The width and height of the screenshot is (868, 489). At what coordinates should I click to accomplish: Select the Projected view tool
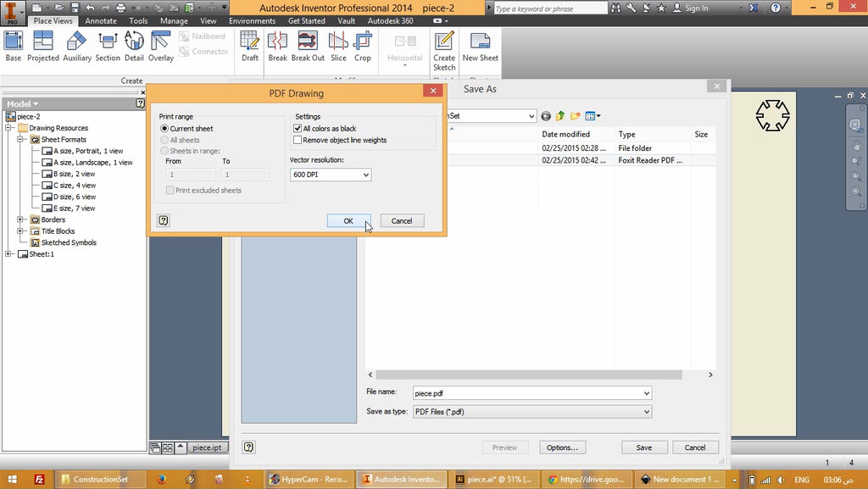(42, 47)
